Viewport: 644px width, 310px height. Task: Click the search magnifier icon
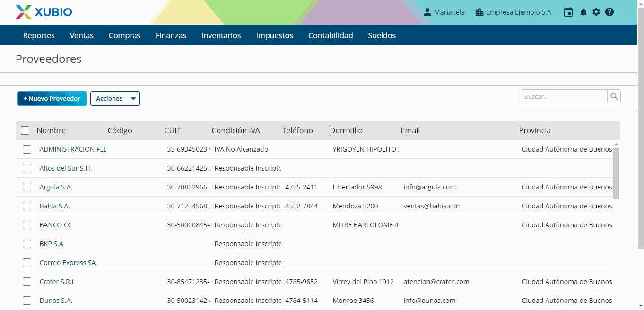point(614,96)
